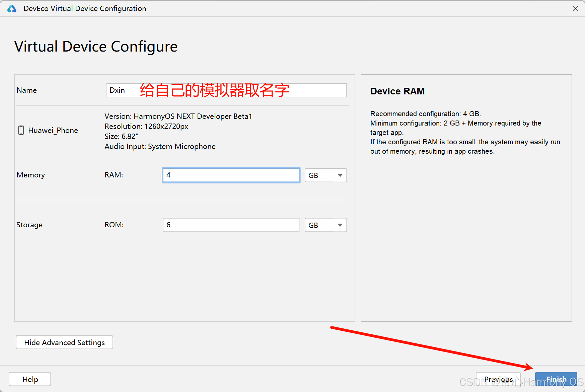
Task: Click the Virtual Device Configure title
Action: (x=96, y=47)
